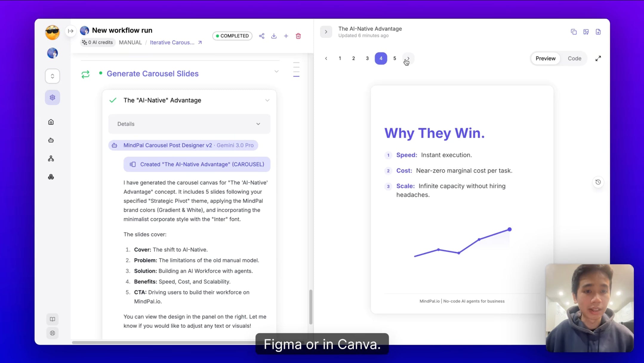The width and height of the screenshot is (644, 363).
Task: Go to slide 2
Action: (353, 59)
